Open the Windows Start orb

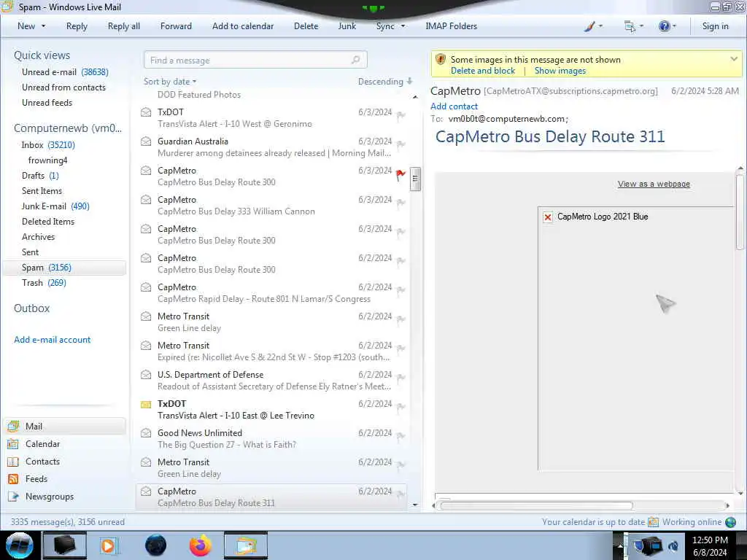(20, 545)
